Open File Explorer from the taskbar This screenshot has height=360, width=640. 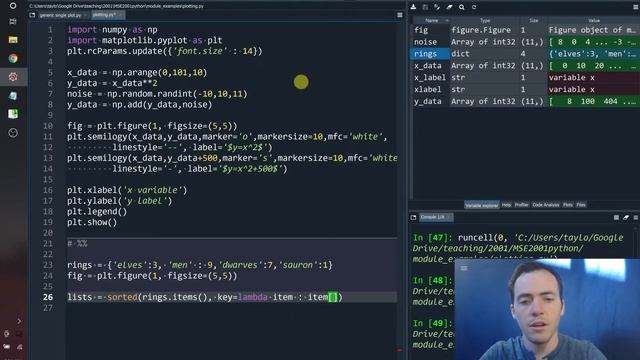click(x=13, y=40)
